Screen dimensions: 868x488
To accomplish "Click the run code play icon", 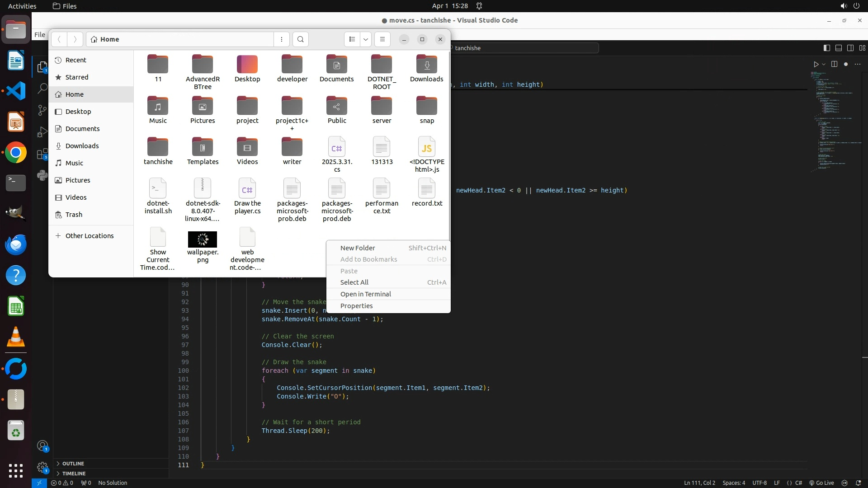I will (x=816, y=64).
